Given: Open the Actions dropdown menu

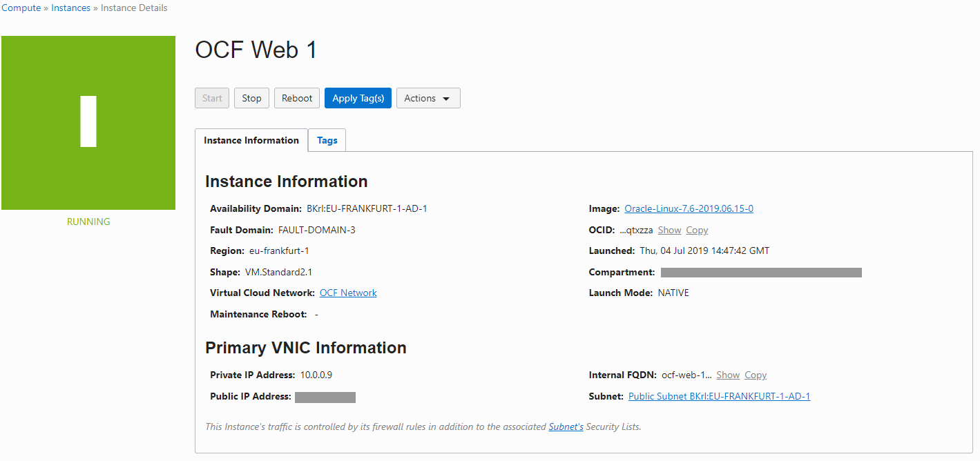Looking at the screenshot, I should click(x=428, y=98).
